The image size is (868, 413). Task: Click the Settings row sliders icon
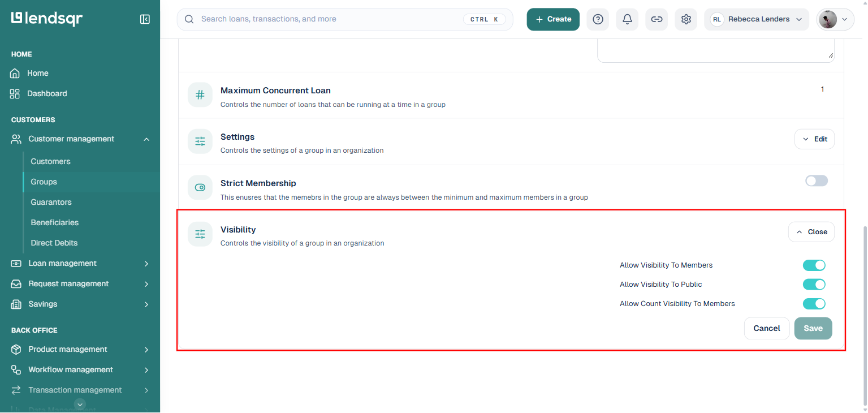coord(200,141)
